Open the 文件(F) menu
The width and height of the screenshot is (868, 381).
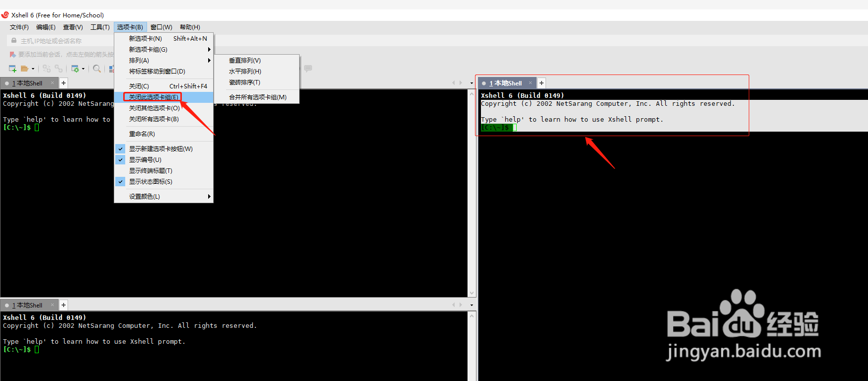[x=19, y=27]
